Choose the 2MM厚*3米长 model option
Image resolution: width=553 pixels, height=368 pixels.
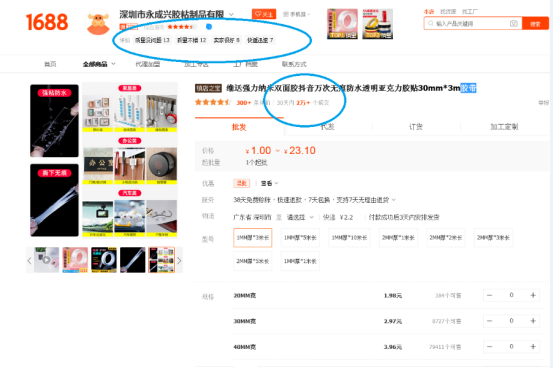(x=493, y=237)
